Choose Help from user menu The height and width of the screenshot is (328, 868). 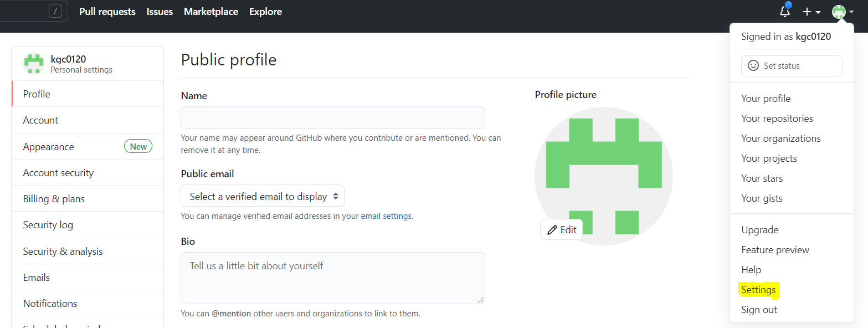pos(792,269)
